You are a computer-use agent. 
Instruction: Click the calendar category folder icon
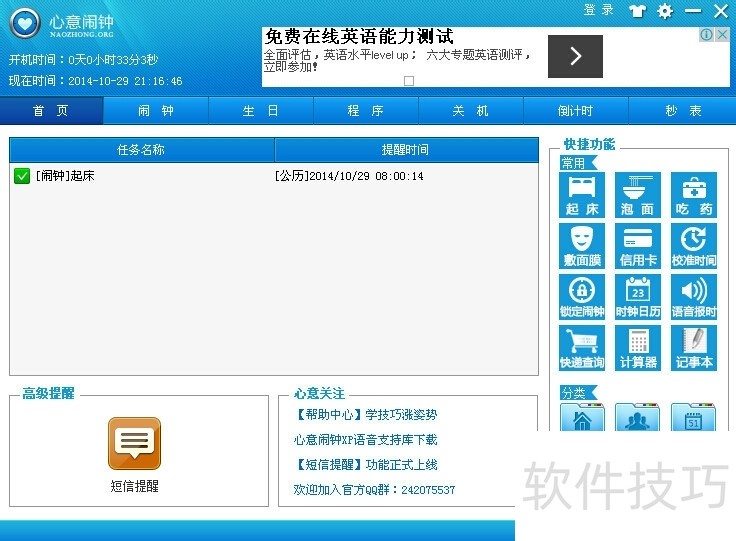pyautogui.click(x=693, y=417)
